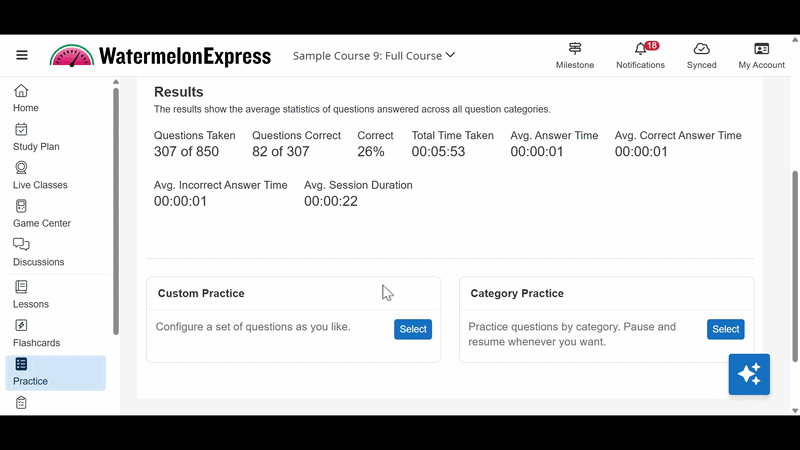Open Game Center icon
Screen dimensions: 800x450
21,206
